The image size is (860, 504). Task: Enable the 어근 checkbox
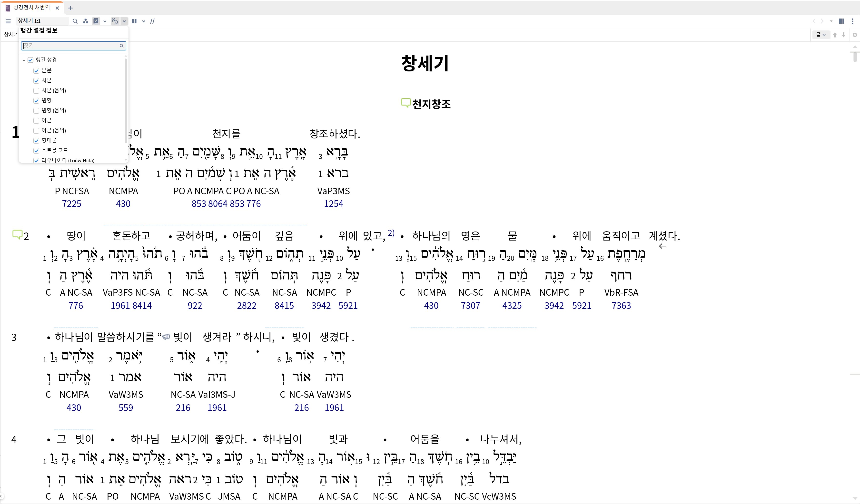point(36,120)
